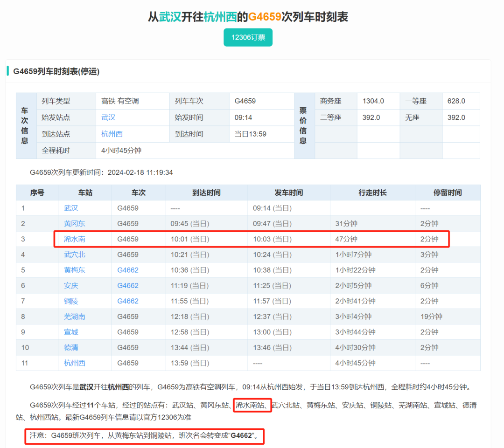Open G4662 link in 安庆 row

(127, 285)
